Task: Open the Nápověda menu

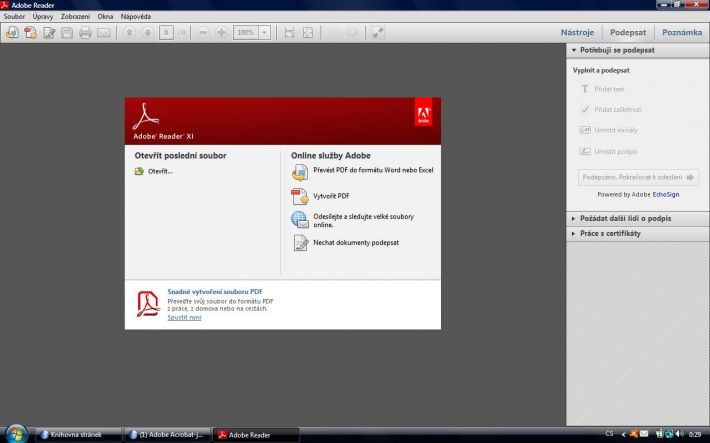Action: (135, 16)
